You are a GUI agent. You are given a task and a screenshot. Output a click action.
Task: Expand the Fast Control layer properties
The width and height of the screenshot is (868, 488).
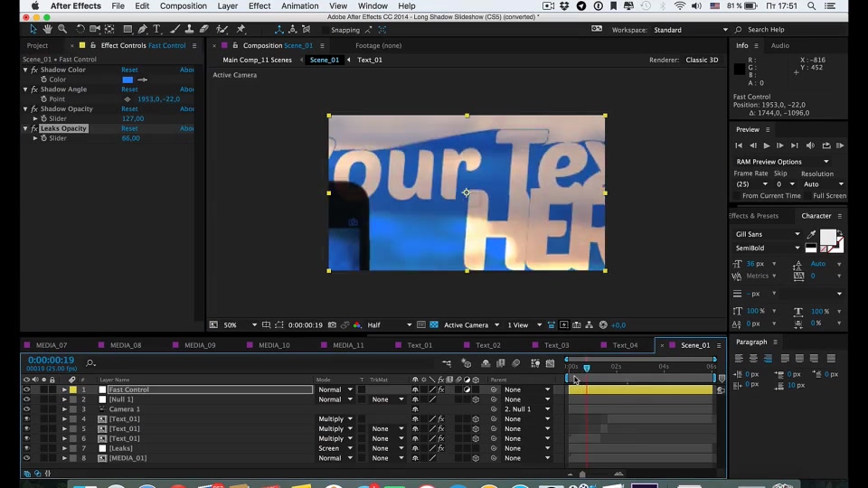coord(64,389)
